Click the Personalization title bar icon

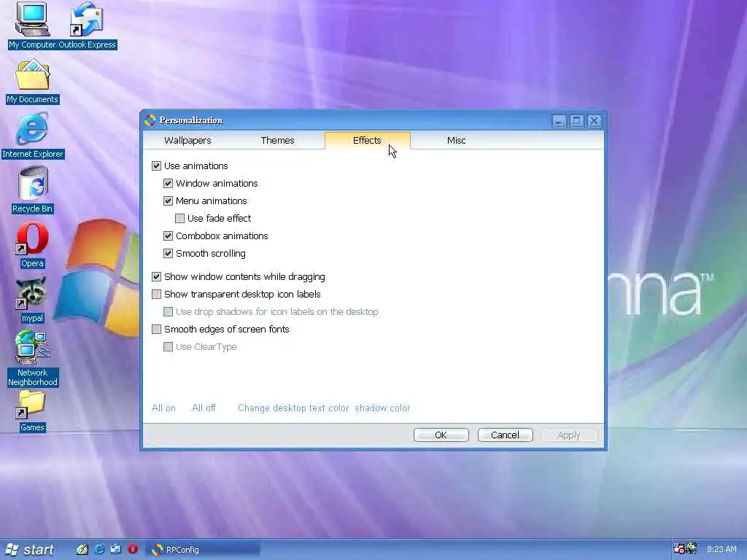[150, 120]
